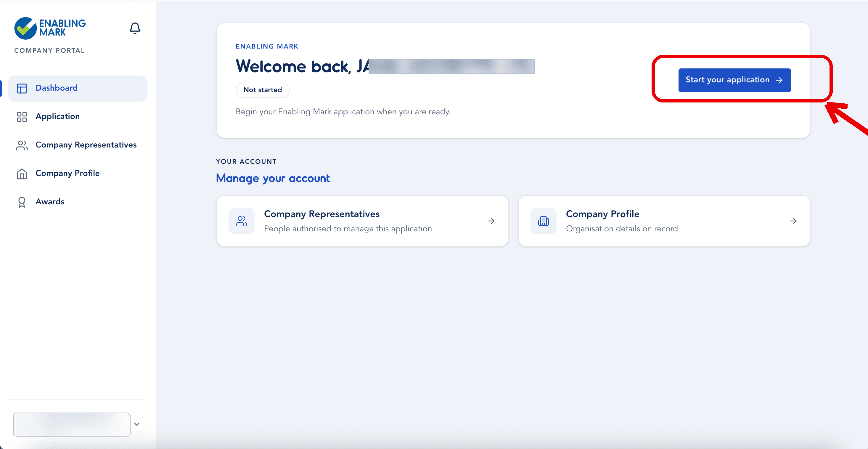
Task: Click Start your application button
Action: coord(734,80)
